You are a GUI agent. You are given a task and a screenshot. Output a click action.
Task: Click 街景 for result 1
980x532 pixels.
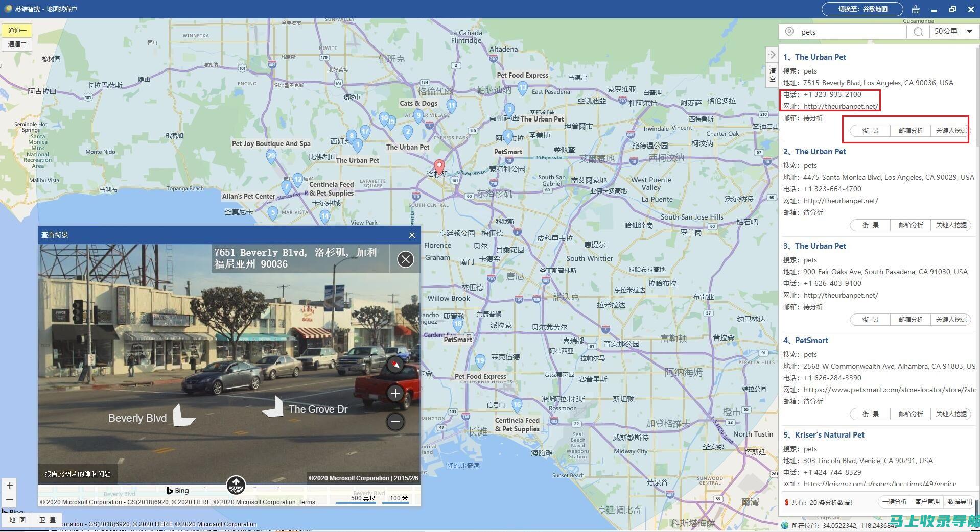click(870, 131)
